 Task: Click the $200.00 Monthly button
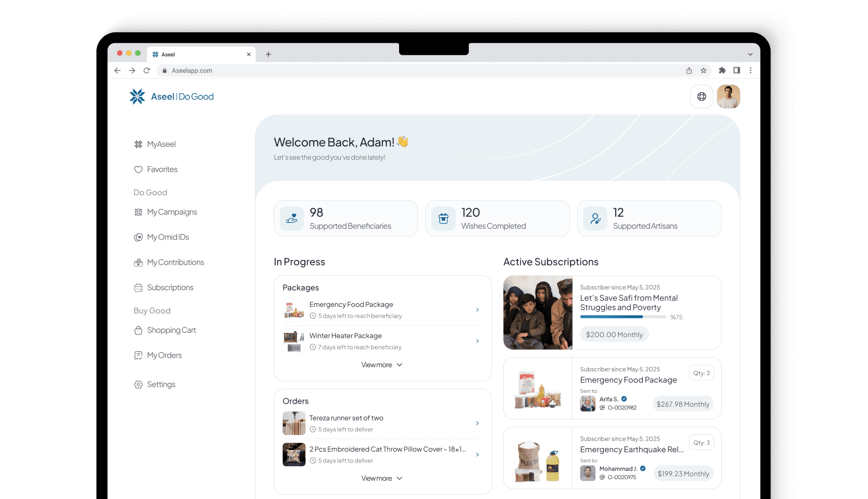(x=614, y=334)
